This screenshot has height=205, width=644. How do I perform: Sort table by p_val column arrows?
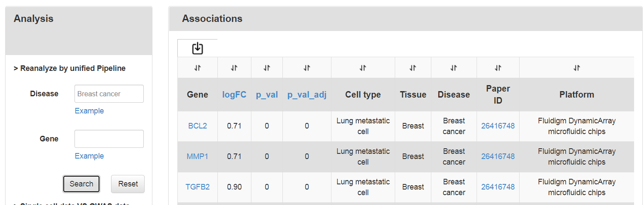267,68
